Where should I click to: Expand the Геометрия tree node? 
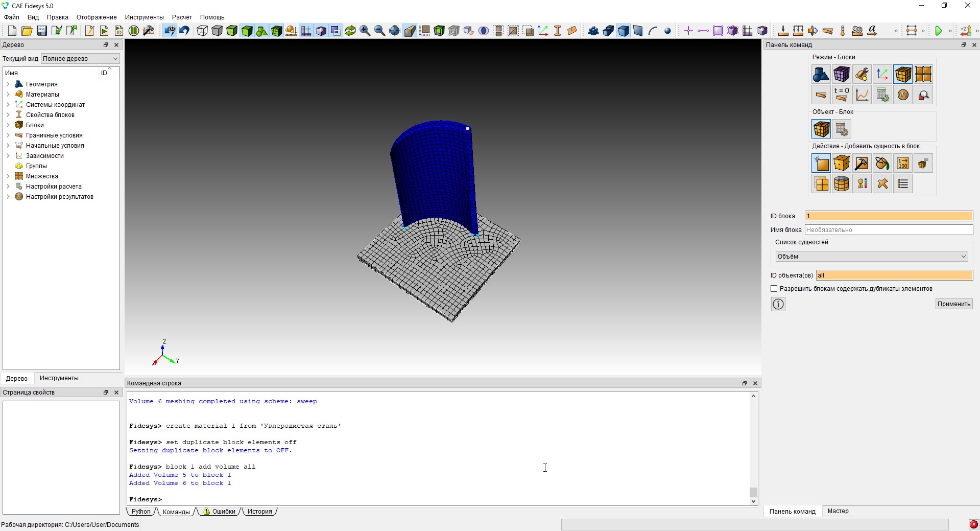(8, 84)
